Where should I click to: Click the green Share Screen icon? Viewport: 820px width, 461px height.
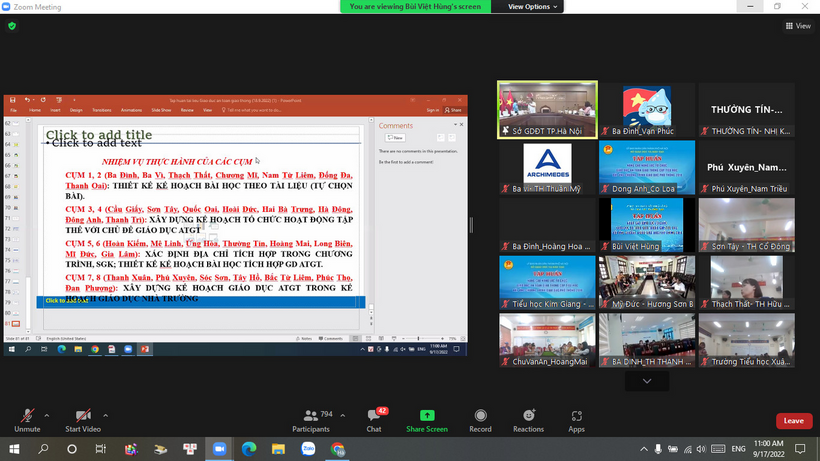click(427, 415)
